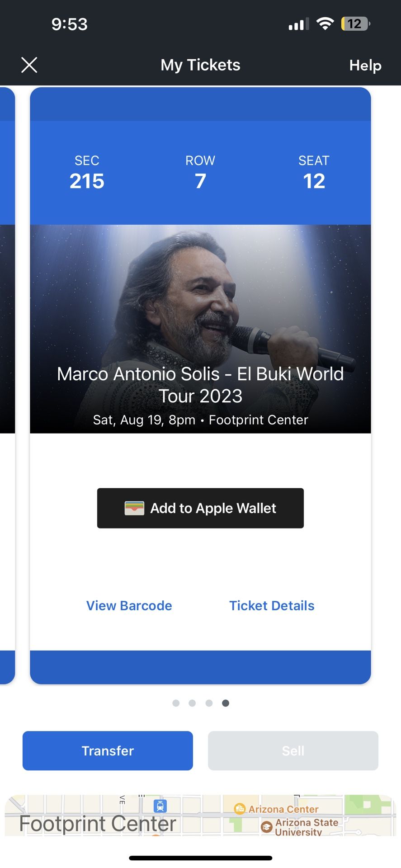401x868 pixels.
Task: Open Ticket Details
Action: tap(272, 606)
